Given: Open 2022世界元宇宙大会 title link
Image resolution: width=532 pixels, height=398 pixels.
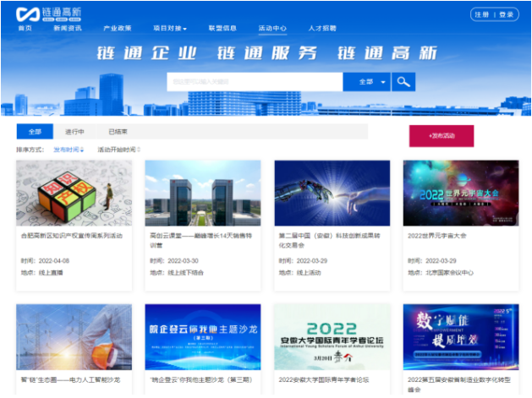Looking at the screenshot, I should click(x=437, y=236).
